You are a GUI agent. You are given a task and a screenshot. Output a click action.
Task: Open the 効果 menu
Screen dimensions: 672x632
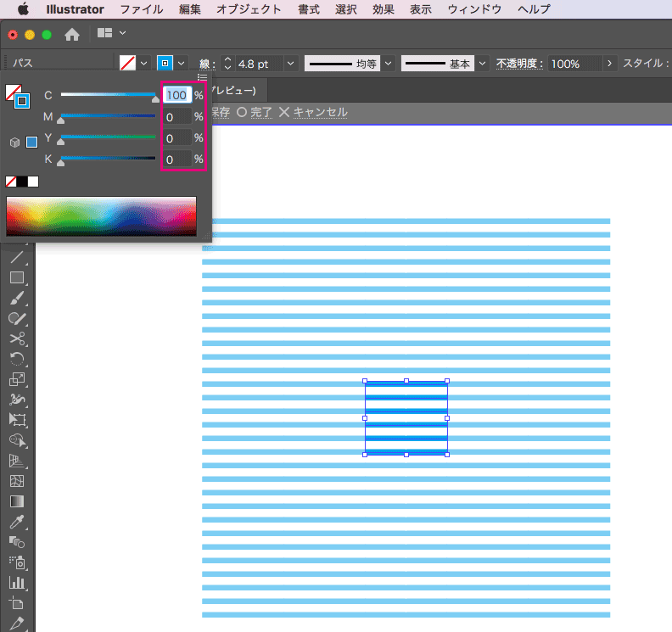pos(384,9)
